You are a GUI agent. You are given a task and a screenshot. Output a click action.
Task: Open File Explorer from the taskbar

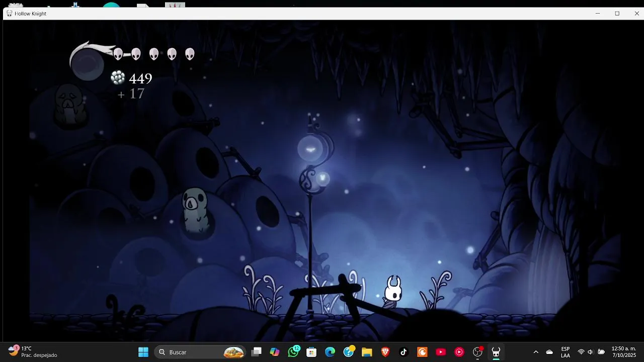pyautogui.click(x=367, y=352)
